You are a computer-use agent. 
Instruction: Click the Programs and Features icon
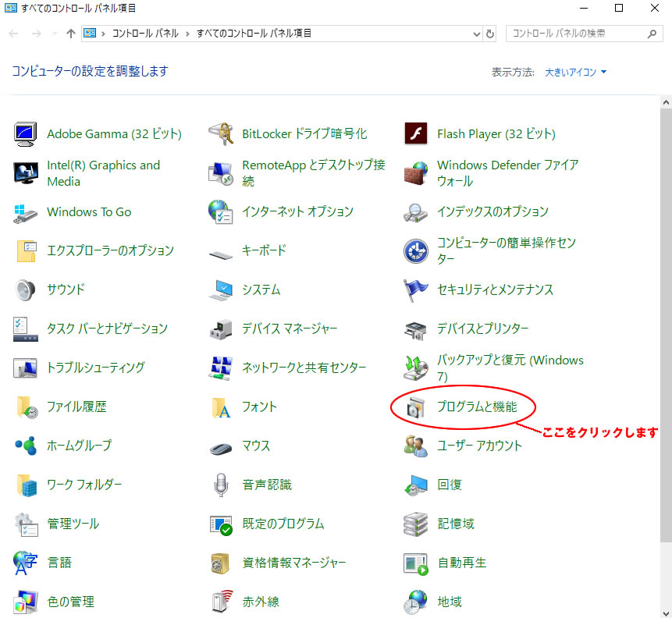click(x=416, y=407)
